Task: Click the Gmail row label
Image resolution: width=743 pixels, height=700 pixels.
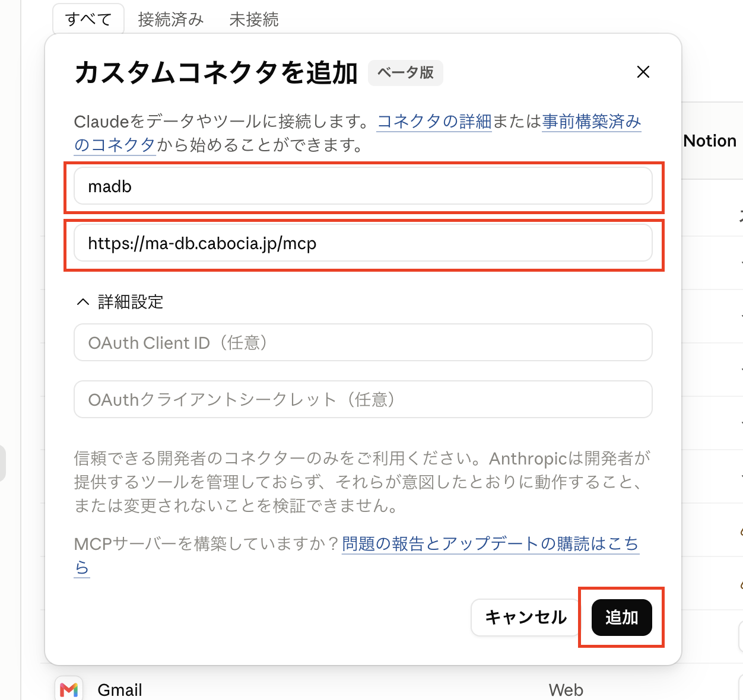Action: point(120,690)
